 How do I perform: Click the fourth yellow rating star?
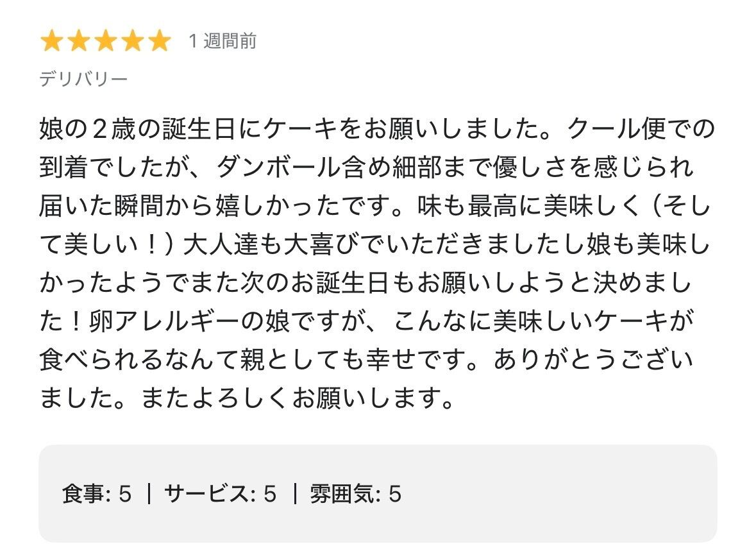(133, 42)
